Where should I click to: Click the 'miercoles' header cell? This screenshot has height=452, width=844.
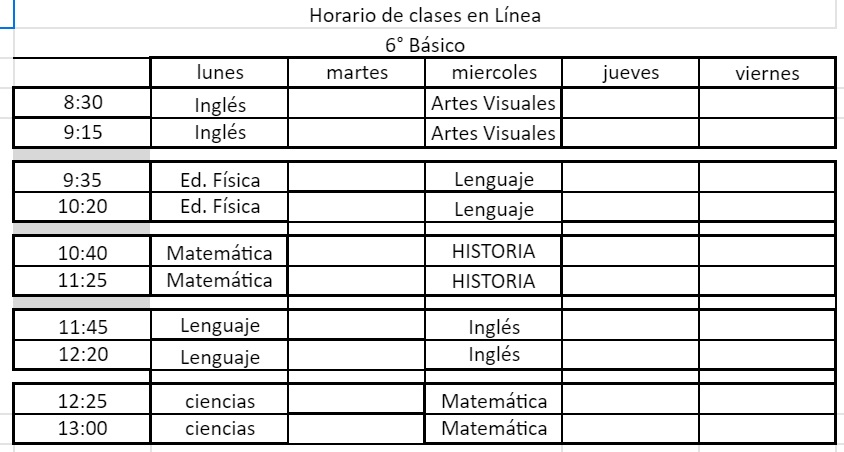pyautogui.click(x=494, y=72)
